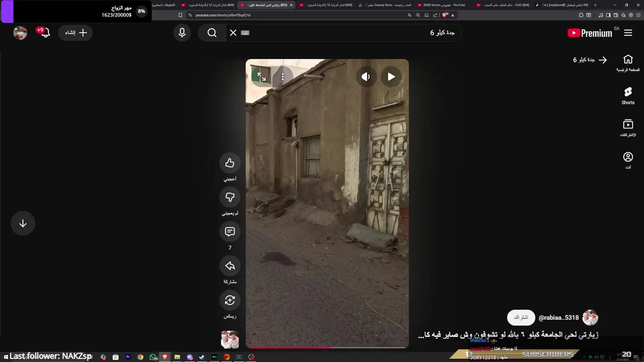Subscribe to rabiaa..5318 via اشتراك

pyautogui.click(x=521, y=317)
